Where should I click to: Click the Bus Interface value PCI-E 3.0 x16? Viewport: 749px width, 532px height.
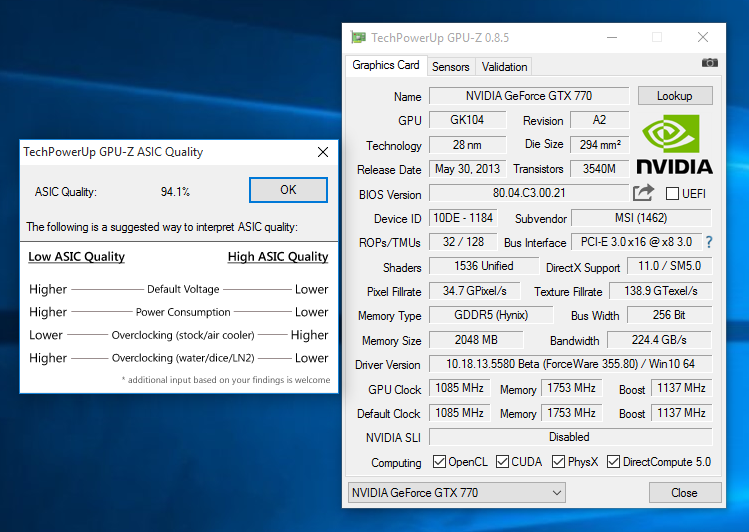pyautogui.click(x=636, y=242)
